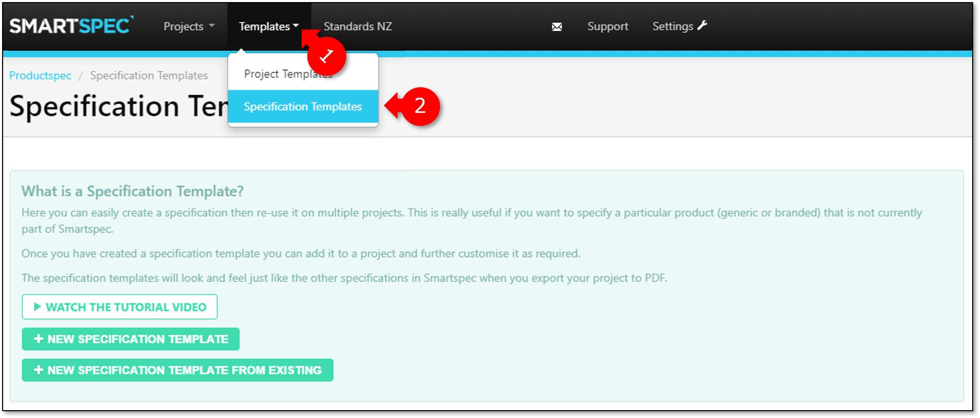The image size is (980, 418).
Task: Click plus icon on New Specification Template button
Action: 38,339
